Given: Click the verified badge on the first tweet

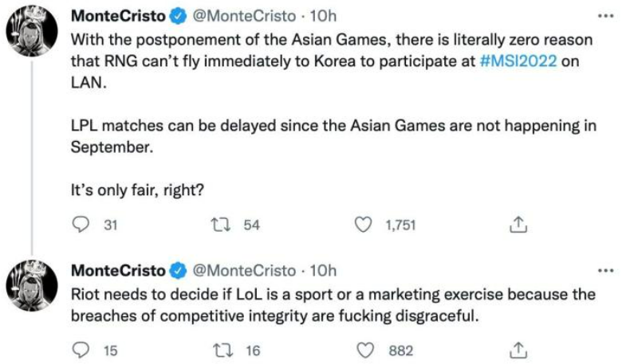Looking at the screenshot, I should click(178, 17).
